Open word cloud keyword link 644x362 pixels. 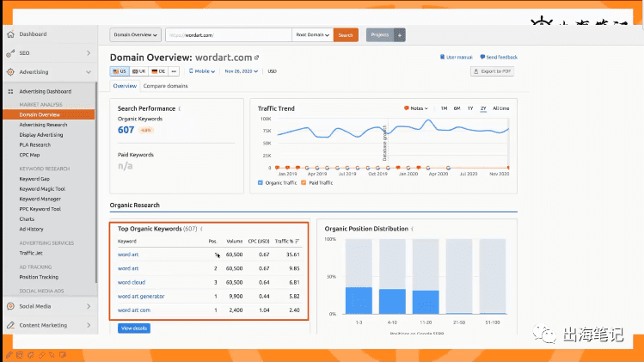tap(132, 282)
